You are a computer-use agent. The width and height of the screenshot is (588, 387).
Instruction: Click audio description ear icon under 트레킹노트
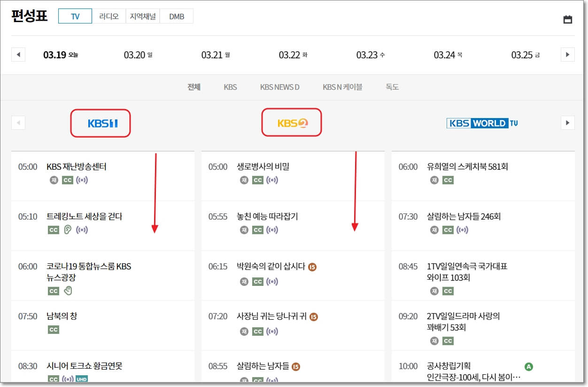68,230
